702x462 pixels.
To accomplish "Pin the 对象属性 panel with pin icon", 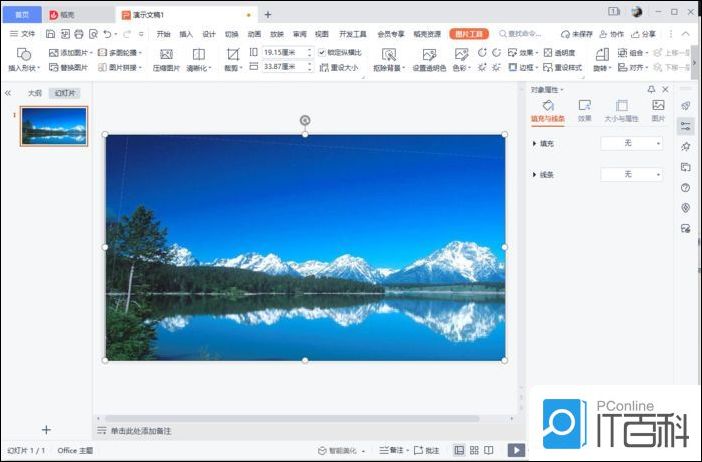I will [x=651, y=90].
